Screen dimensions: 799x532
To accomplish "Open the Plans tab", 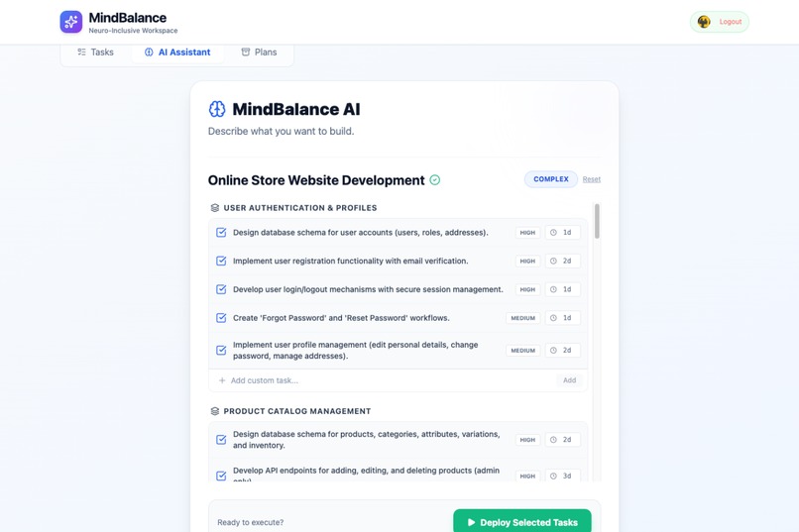I will (259, 52).
